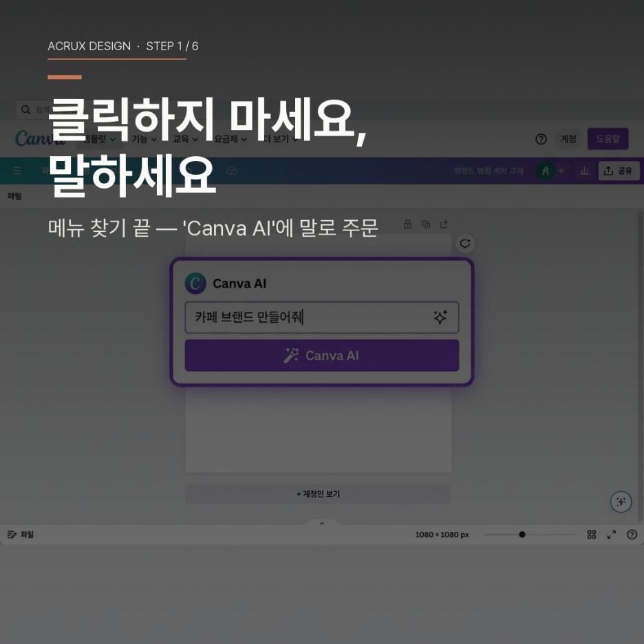This screenshot has height=644, width=644.
Task: Click the regenerate chat-bubble icon beside the canvas
Action: coord(465,244)
